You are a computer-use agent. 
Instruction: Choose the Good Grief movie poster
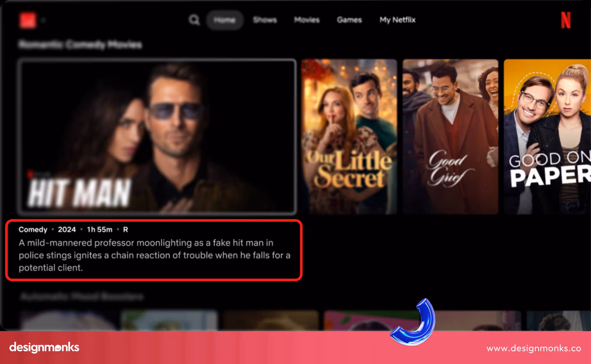(450, 136)
